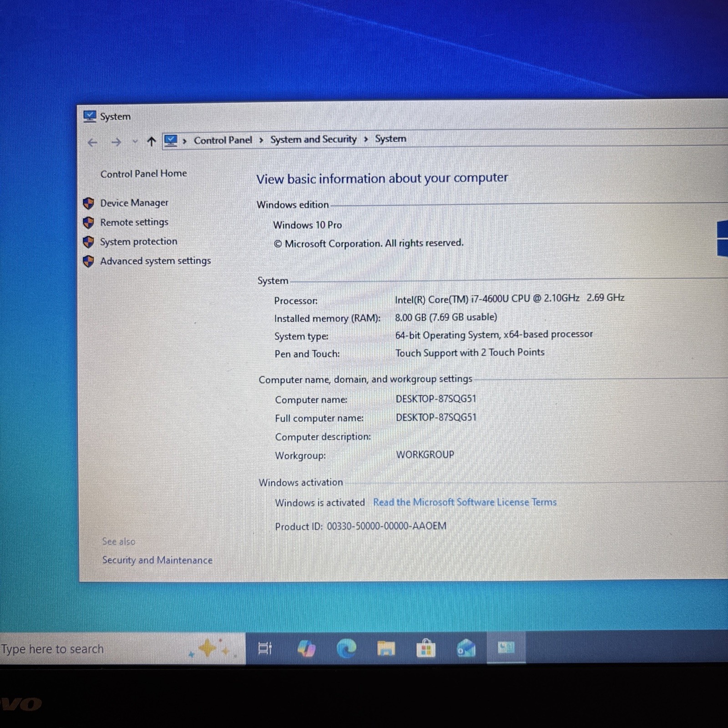Open File Explorer from taskbar

tap(386, 648)
